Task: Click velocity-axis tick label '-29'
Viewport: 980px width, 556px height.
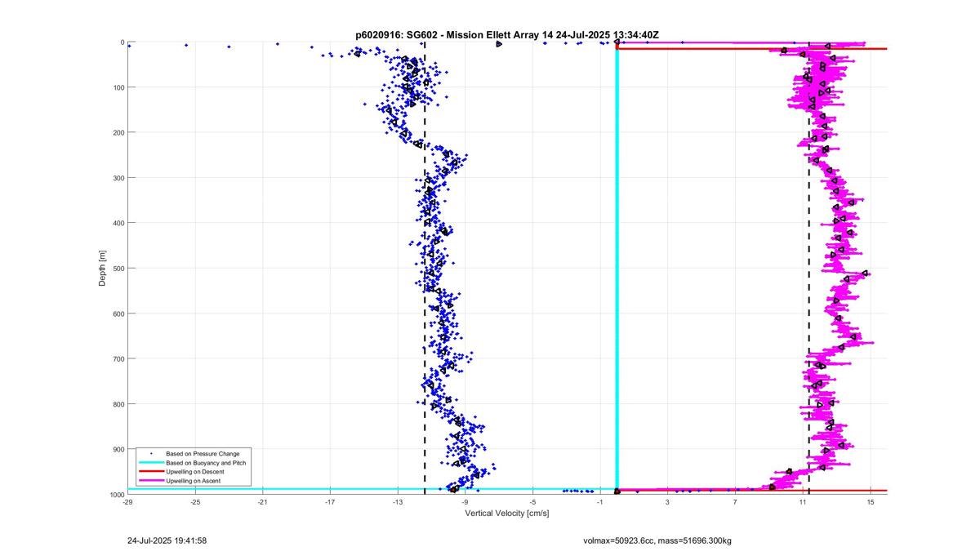Action: point(127,502)
